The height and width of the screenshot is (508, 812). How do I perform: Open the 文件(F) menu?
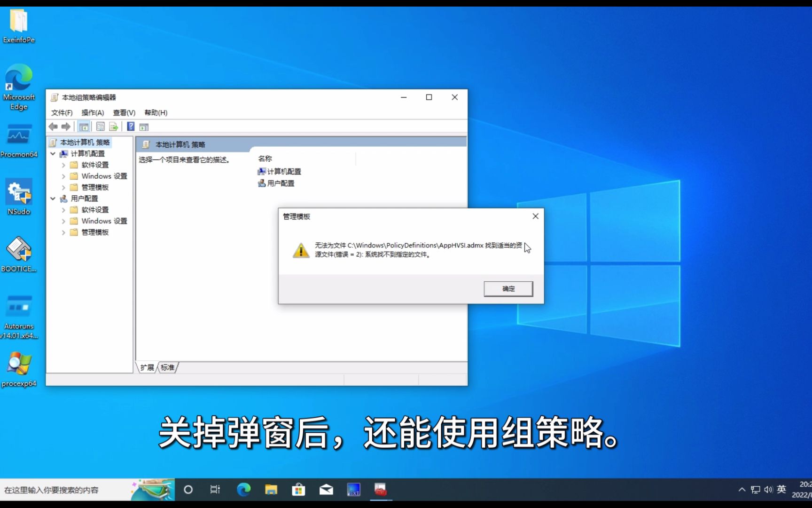[61, 112]
